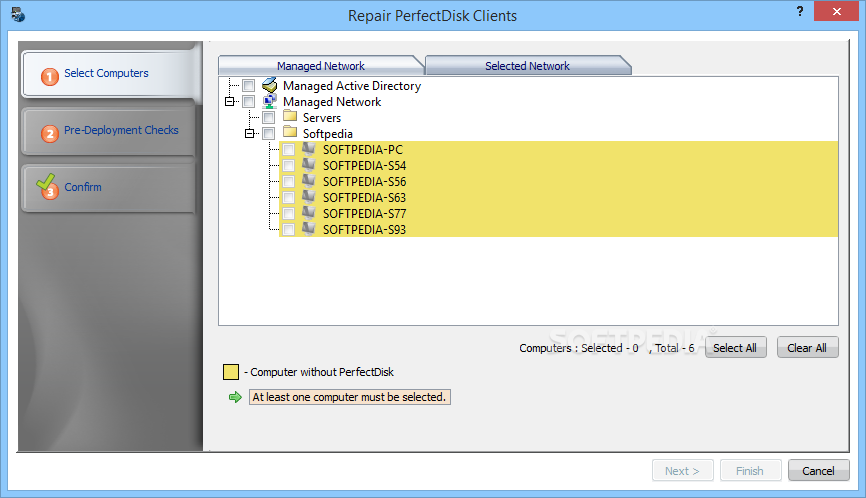Select the Servers tree label

(322, 118)
